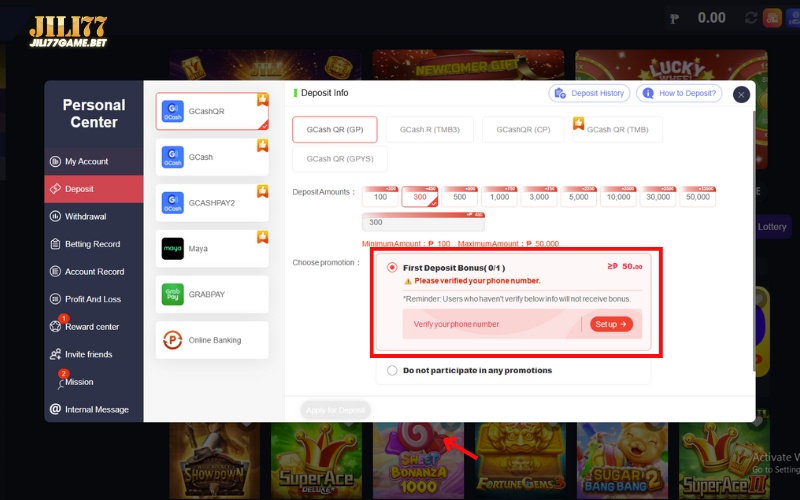Open Internal Message

(94, 409)
